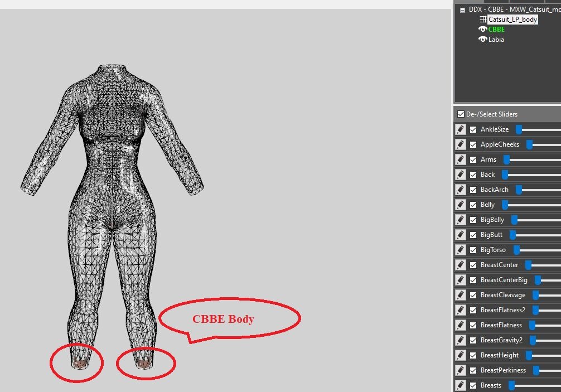The height and width of the screenshot is (392, 561).
Task: Toggle the De-/Select Sliders checkbox
Action: tap(461, 114)
